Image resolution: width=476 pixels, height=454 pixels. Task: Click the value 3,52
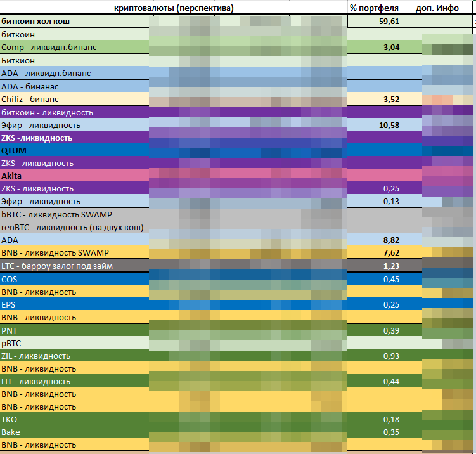(x=391, y=100)
